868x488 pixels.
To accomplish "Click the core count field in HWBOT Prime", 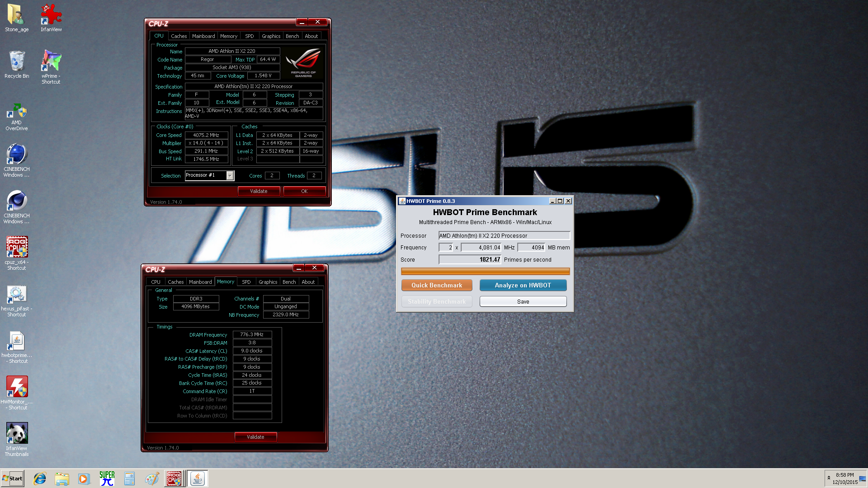I will 446,247.
